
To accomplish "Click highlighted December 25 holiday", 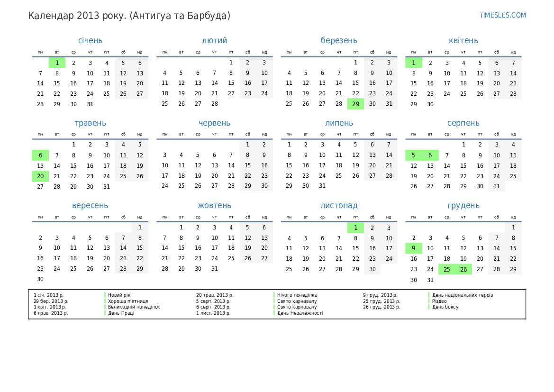I will click(x=446, y=269).
